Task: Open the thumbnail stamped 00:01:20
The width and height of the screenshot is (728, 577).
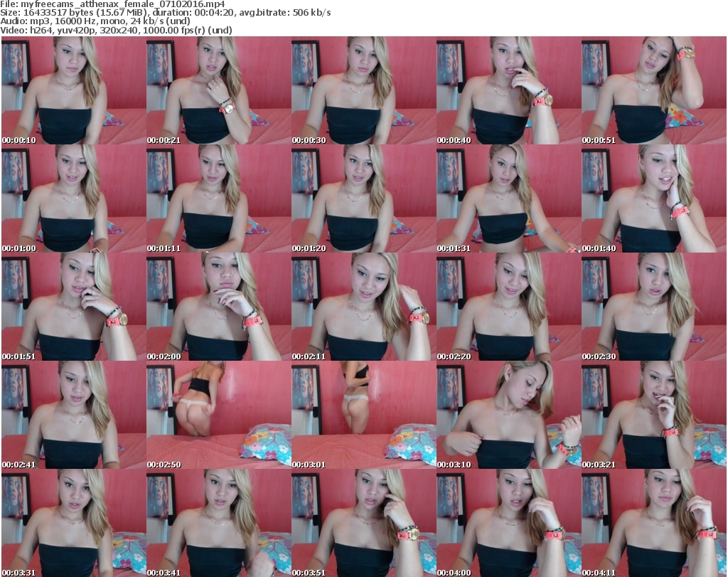Action: pos(363,198)
